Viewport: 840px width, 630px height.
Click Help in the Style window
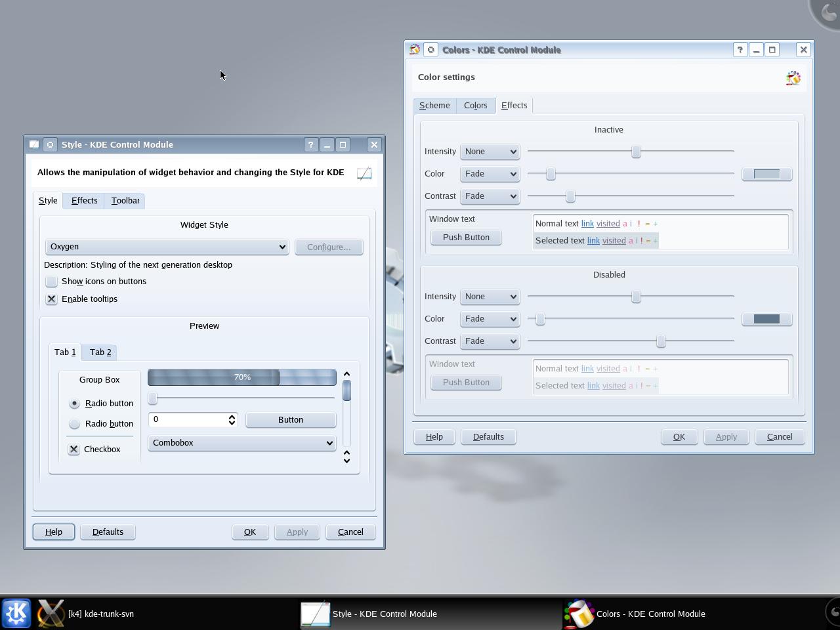pos(54,532)
